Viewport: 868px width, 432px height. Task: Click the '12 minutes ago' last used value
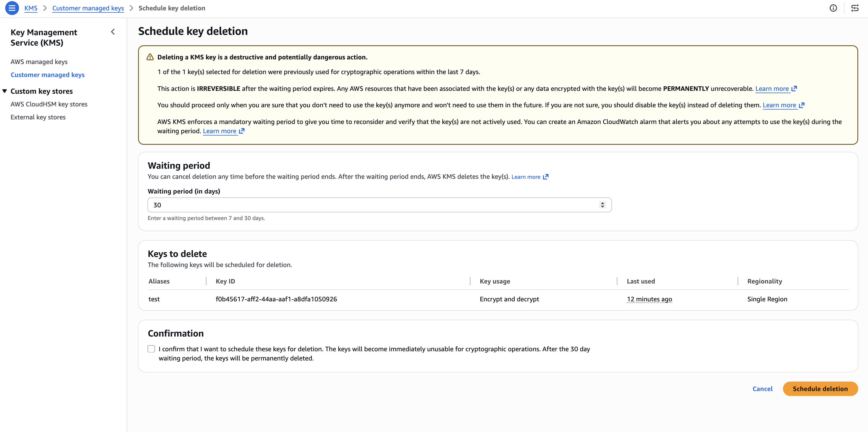point(649,299)
